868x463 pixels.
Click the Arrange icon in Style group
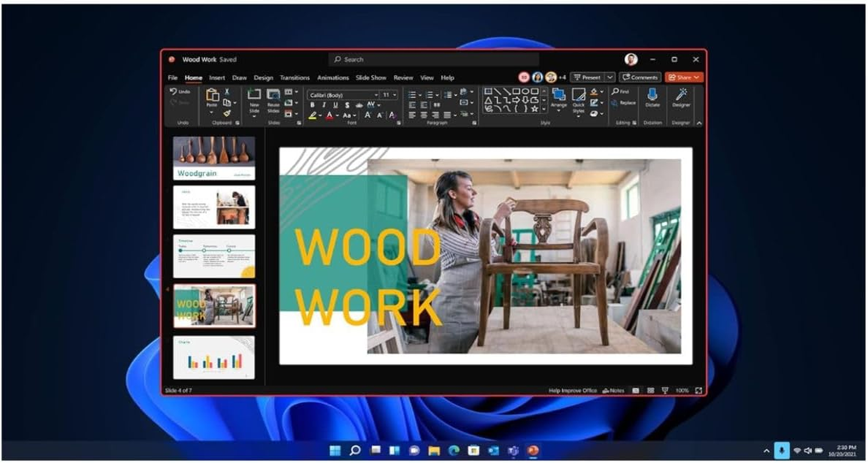coord(558,95)
